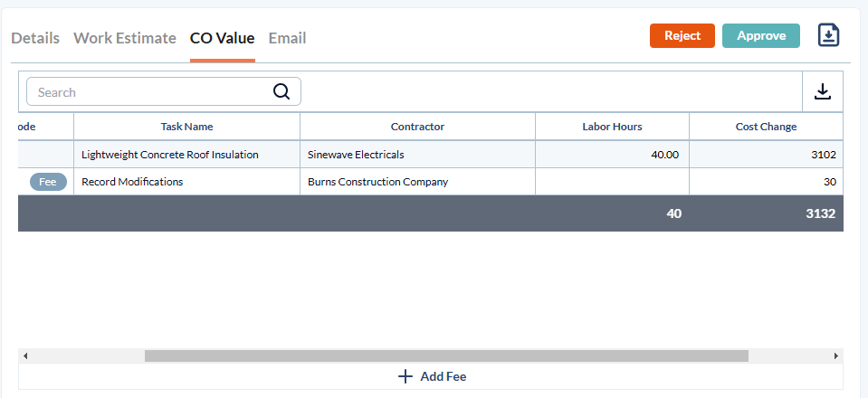Click the horizontal scrollbar thumb

(446, 356)
